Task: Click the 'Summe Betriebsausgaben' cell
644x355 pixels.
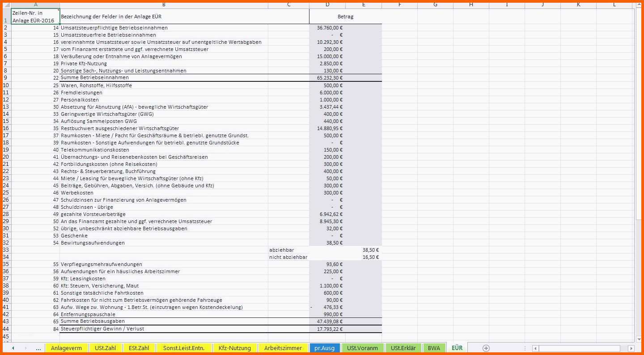Action: [164, 321]
